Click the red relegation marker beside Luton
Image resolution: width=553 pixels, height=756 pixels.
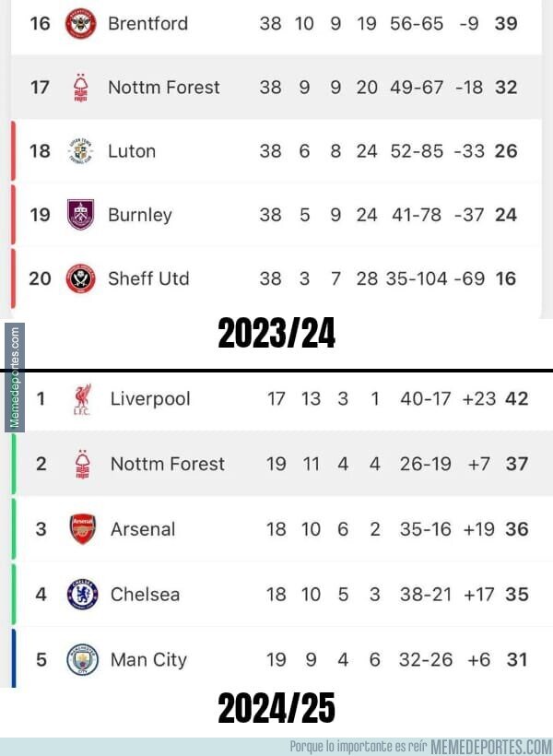point(13,151)
